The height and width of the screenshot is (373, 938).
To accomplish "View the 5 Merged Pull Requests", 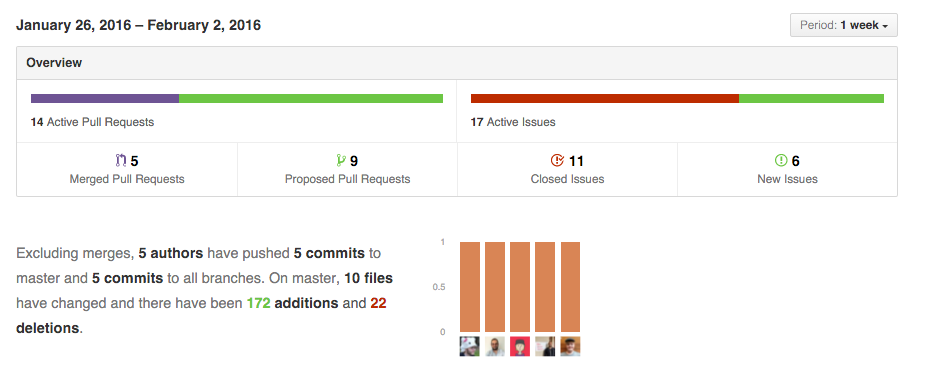I will (x=127, y=169).
